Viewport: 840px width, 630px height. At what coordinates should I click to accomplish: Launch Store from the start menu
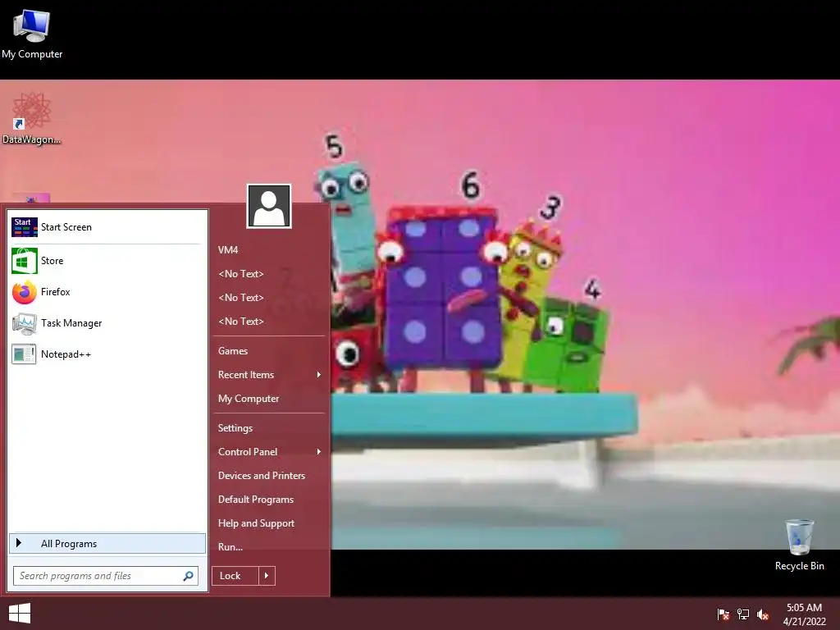pyautogui.click(x=107, y=261)
